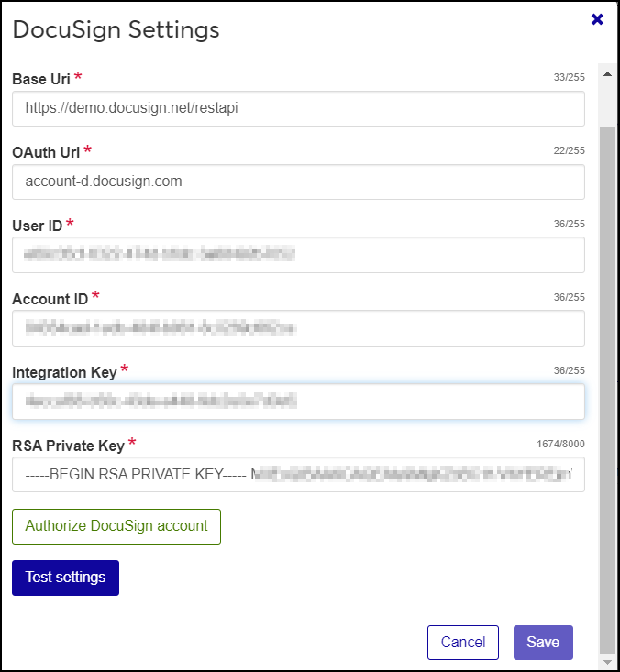620x672 pixels.
Task: Select the User ID input field
Action: coord(298,255)
